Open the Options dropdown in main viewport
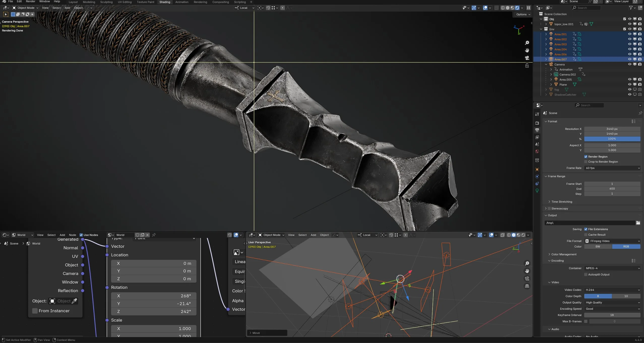Viewport: 644px width, 343px height. pos(523,14)
